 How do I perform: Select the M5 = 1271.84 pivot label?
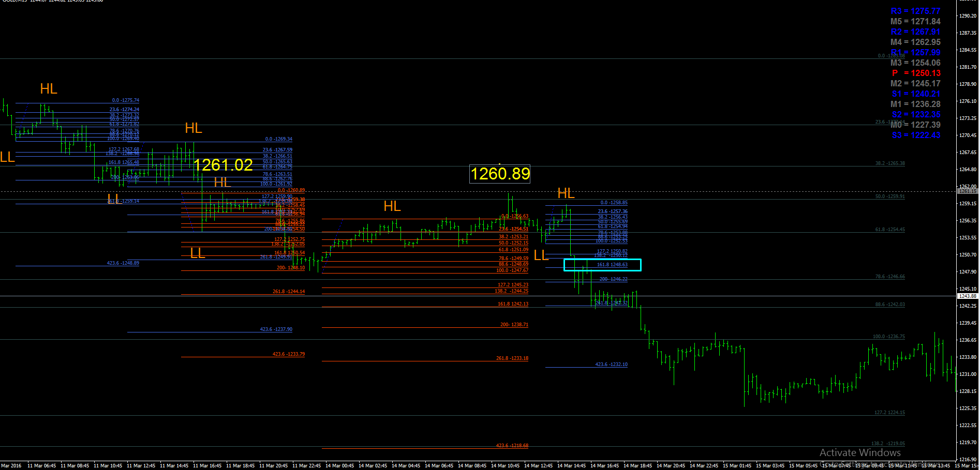(x=915, y=22)
